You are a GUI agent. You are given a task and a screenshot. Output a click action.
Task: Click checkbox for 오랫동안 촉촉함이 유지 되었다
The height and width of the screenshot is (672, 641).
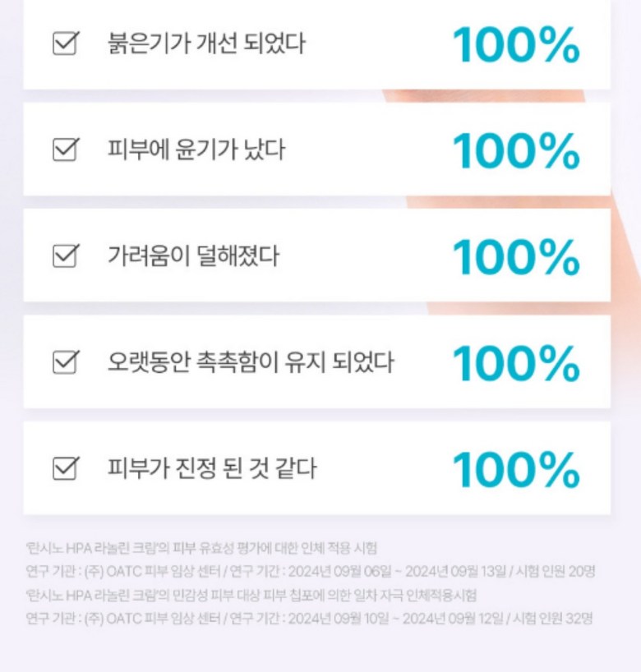65,362
